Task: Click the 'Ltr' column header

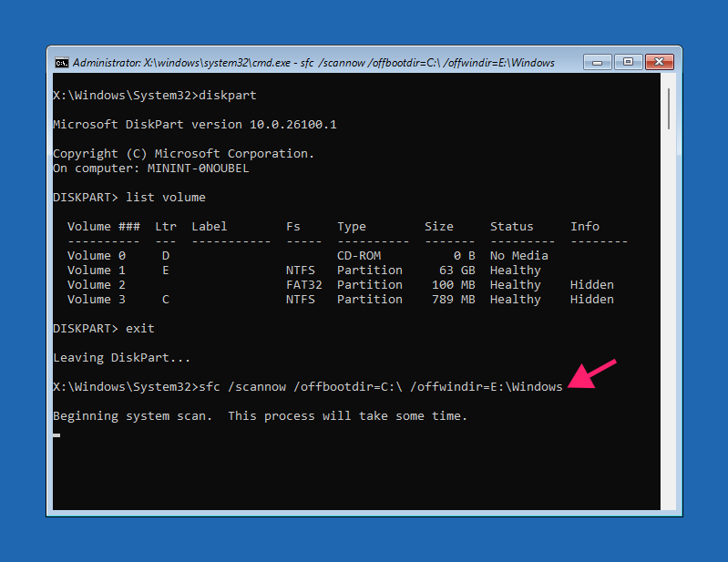Action: [166, 227]
